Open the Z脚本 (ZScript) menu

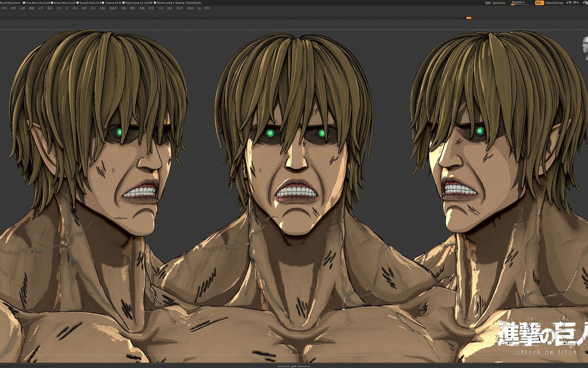(190, 8)
